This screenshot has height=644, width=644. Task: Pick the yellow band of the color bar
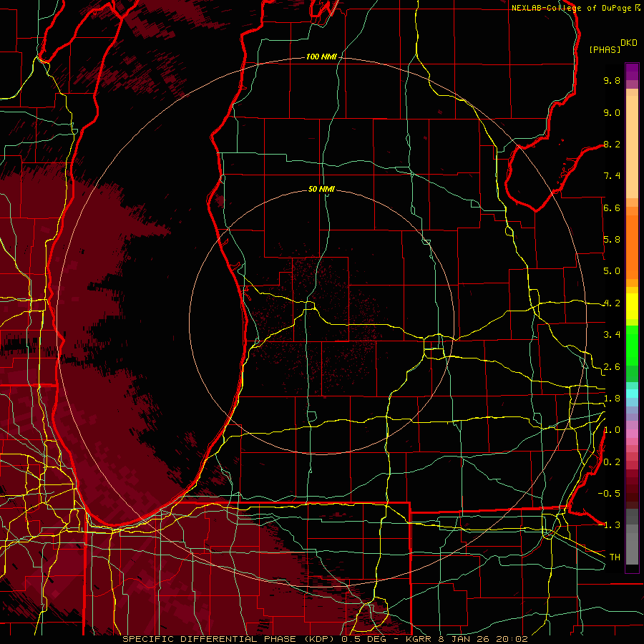(x=632, y=306)
